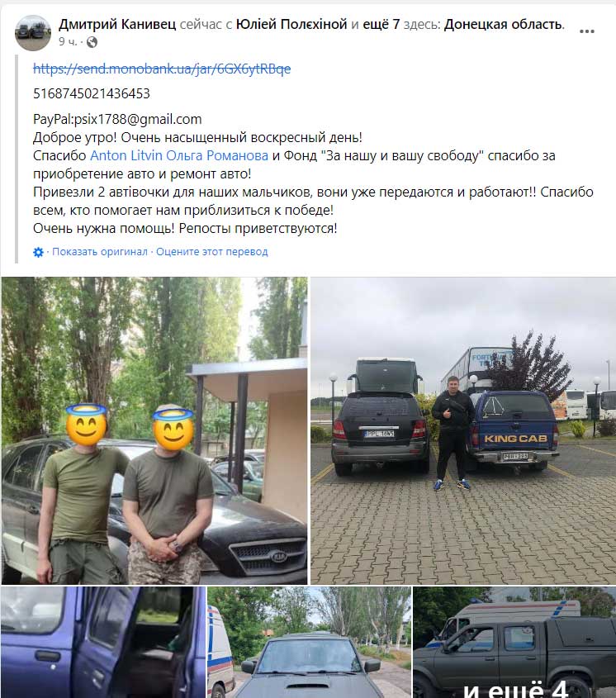Click 'Показать оригинал' to show original text

pyautogui.click(x=100, y=251)
